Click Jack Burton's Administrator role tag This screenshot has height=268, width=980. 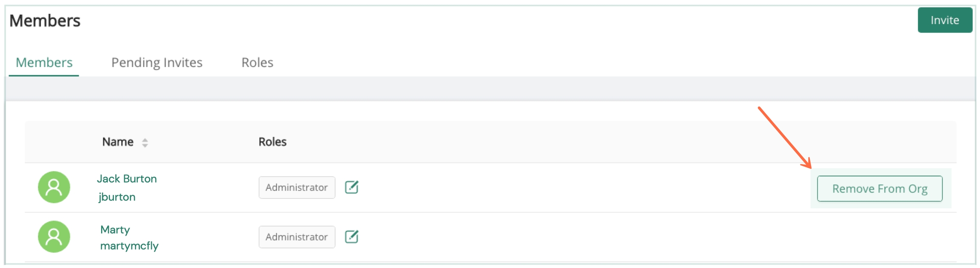pyautogui.click(x=296, y=187)
